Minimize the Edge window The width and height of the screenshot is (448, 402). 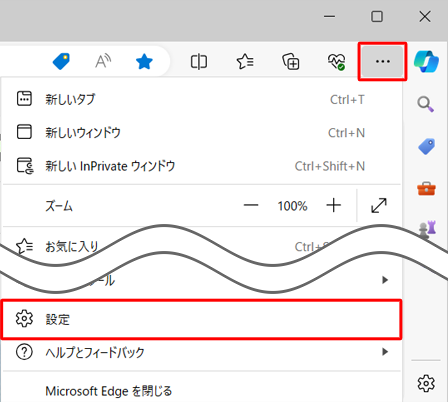329,16
